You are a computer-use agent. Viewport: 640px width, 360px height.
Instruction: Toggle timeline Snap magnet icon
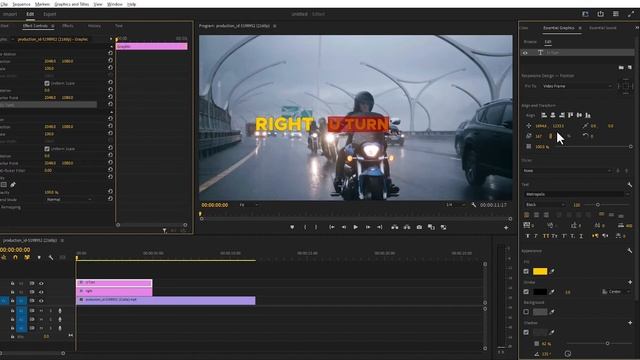16,258
